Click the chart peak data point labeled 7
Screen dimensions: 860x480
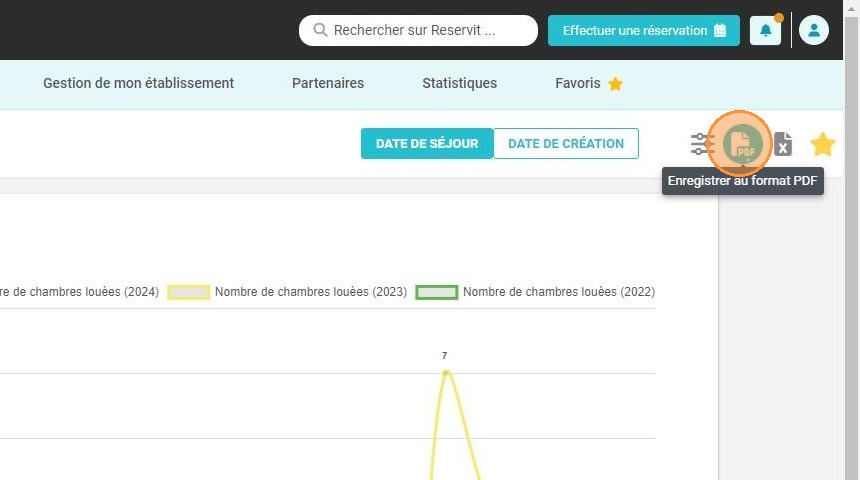[x=445, y=372]
